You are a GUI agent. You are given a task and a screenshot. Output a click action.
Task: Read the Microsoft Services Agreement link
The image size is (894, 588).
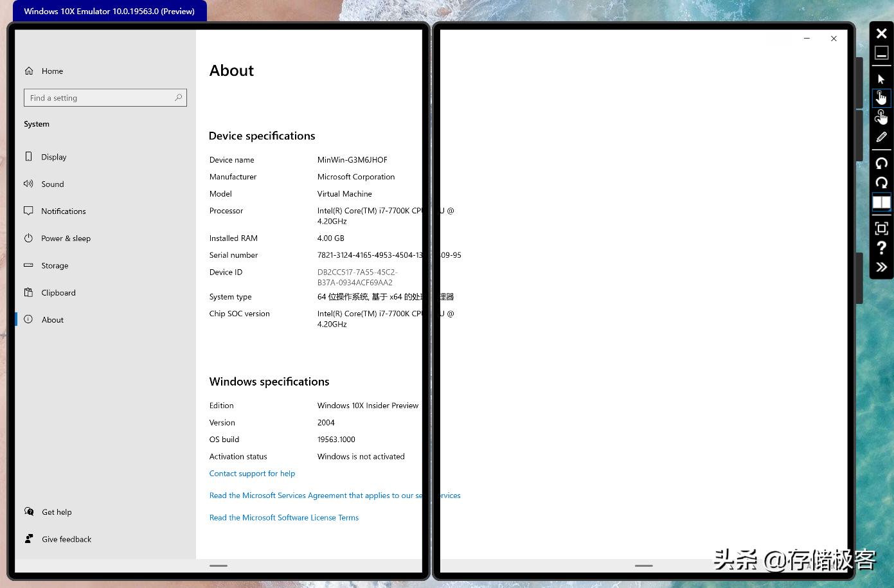point(335,495)
